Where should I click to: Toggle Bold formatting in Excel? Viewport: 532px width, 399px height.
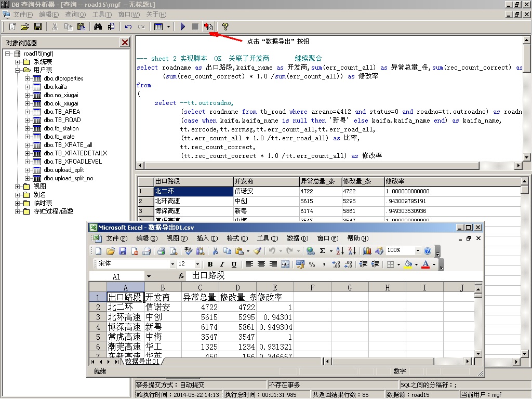click(210, 264)
